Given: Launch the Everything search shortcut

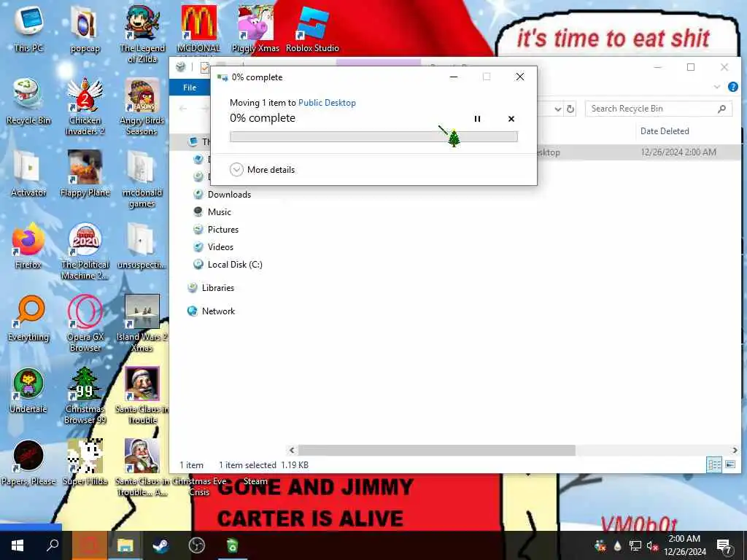Looking at the screenshot, I should [x=28, y=318].
